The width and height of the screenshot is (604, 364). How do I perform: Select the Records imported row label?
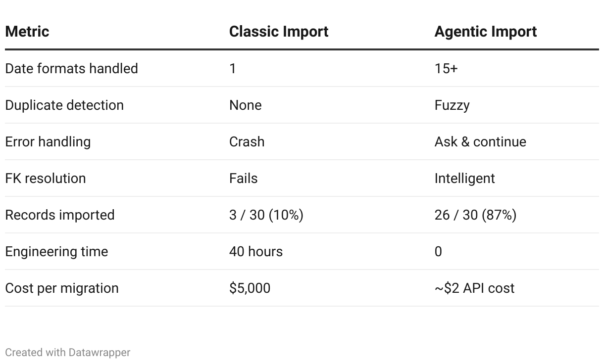pyautogui.click(x=60, y=215)
